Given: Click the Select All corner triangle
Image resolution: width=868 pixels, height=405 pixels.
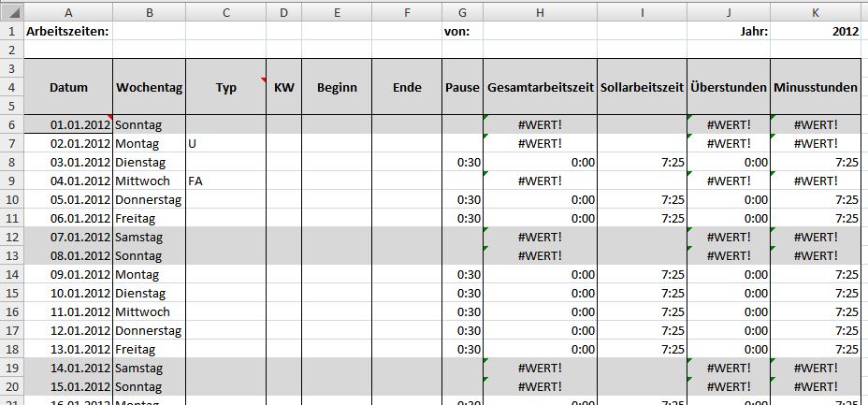Looking at the screenshot, I should coord(11,11).
